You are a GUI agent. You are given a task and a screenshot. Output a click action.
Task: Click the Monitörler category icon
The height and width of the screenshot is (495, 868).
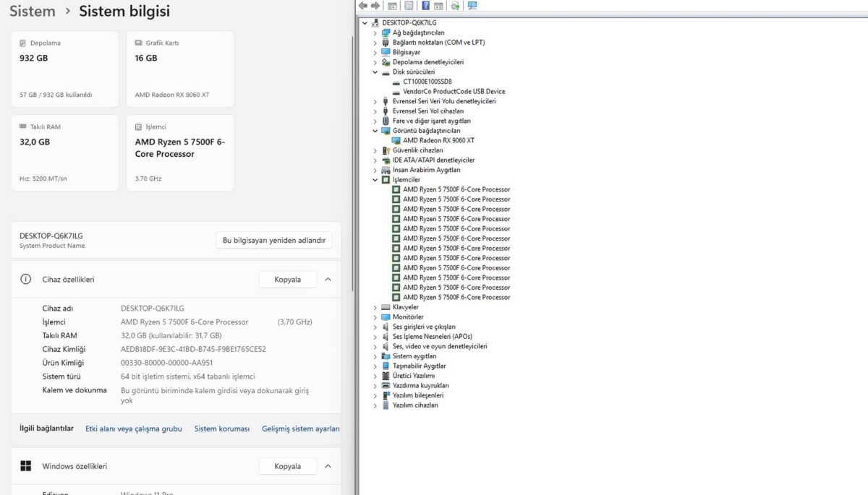[x=386, y=317]
